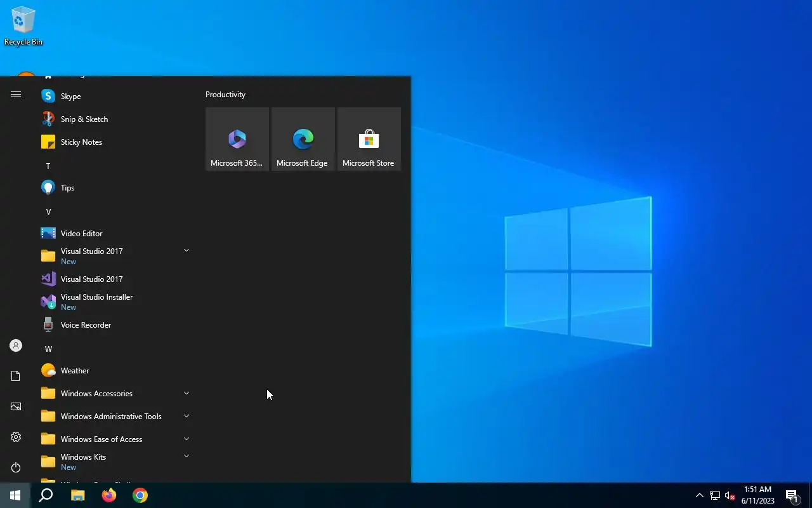812x508 pixels.
Task: Click the network status tray icon
Action: coord(715,495)
